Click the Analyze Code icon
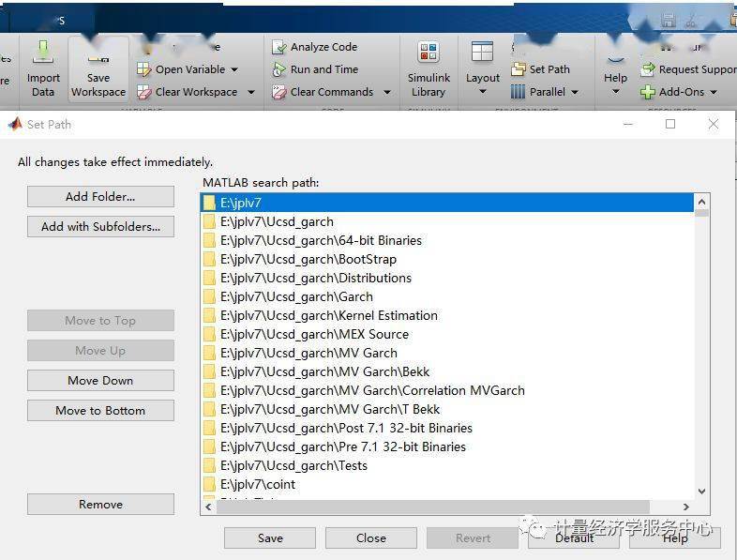This screenshot has height=560, width=737. pos(279,47)
